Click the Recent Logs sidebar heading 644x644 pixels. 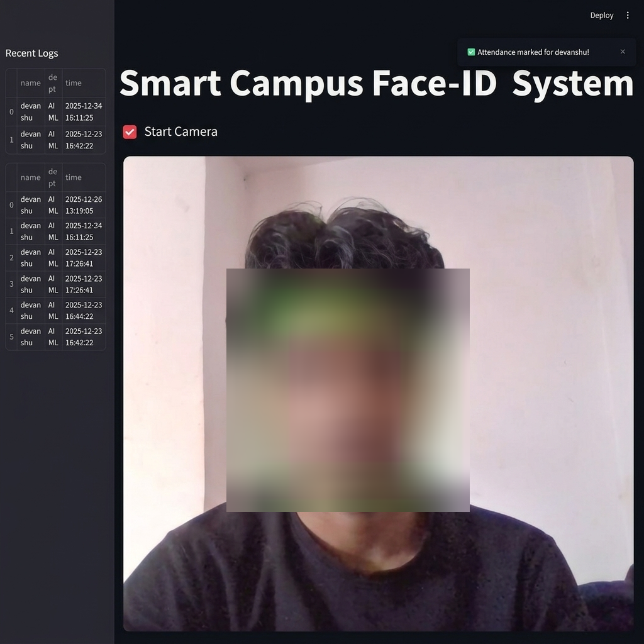pyautogui.click(x=31, y=53)
